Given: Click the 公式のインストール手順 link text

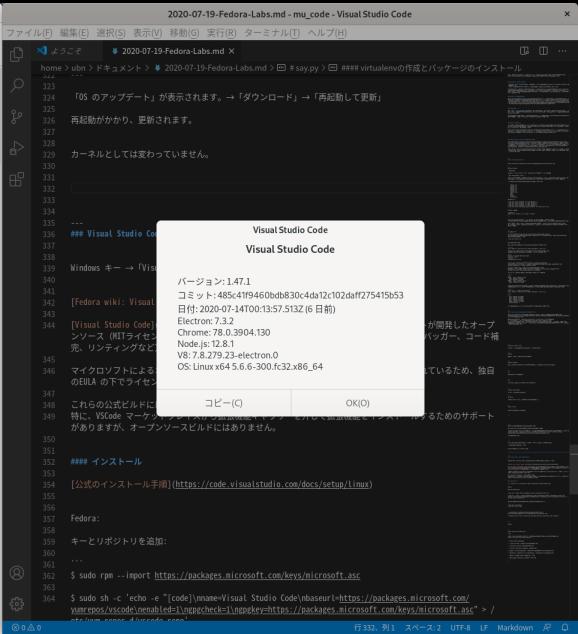Looking at the screenshot, I should pyautogui.click(x=121, y=484).
